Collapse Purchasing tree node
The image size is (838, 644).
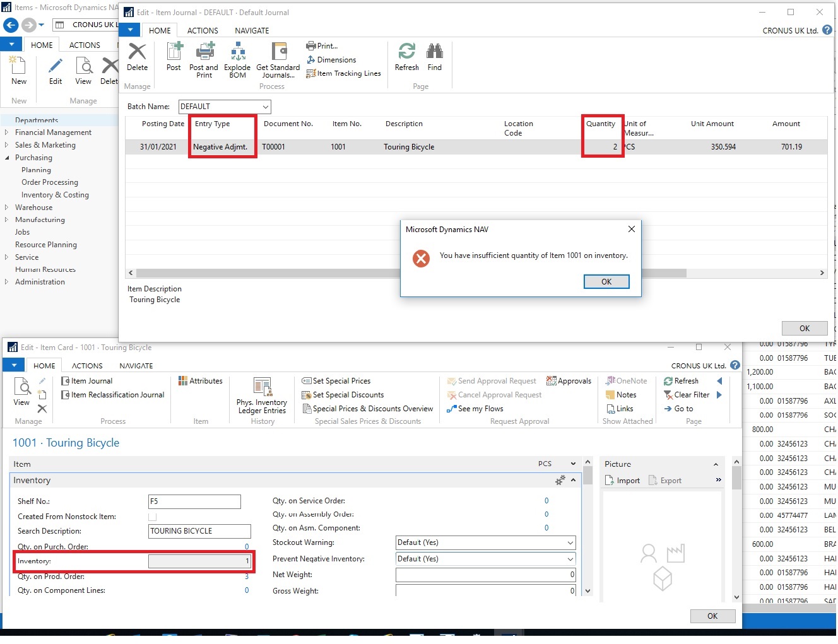tap(6, 158)
